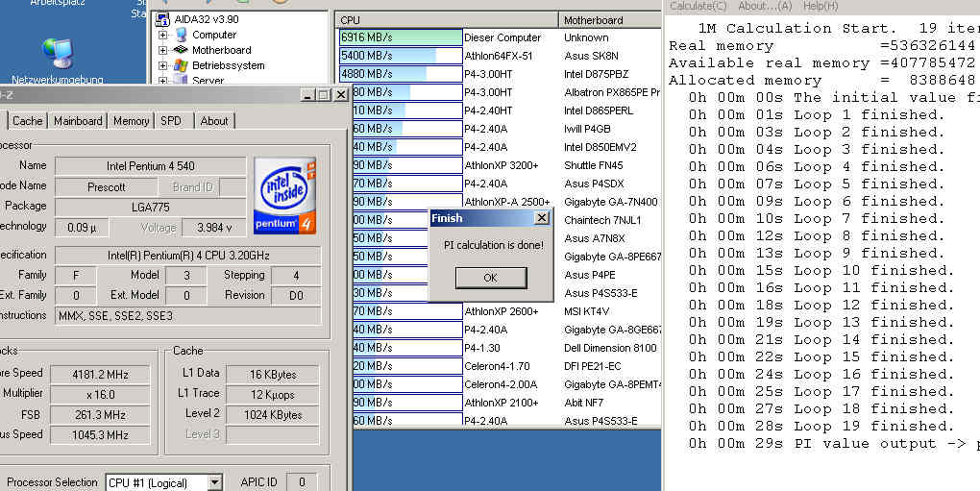Viewport: 980px width, 491px height.
Task: Switch to the SPD tab in CPU-Z
Action: coord(171,120)
